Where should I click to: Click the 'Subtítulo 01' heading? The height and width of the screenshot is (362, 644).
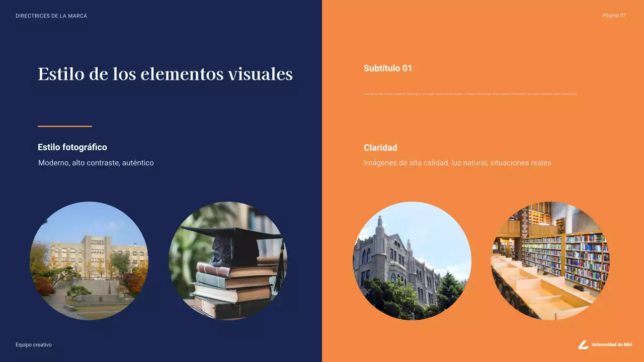click(x=388, y=68)
